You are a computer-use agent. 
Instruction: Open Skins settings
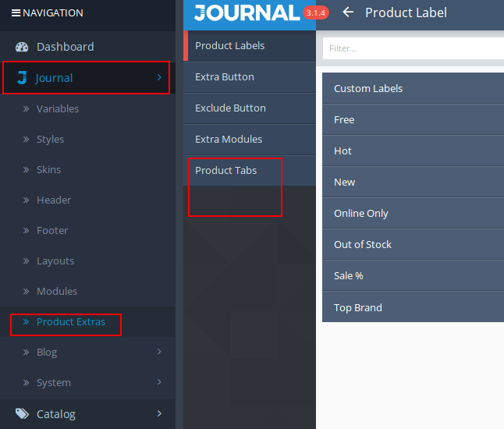[x=87, y=170]
